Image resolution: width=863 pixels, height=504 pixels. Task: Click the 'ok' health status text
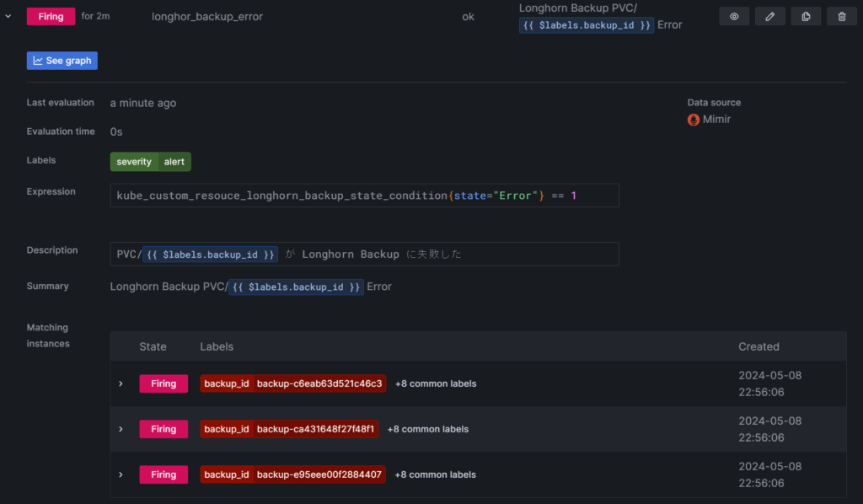coord(468,17)
